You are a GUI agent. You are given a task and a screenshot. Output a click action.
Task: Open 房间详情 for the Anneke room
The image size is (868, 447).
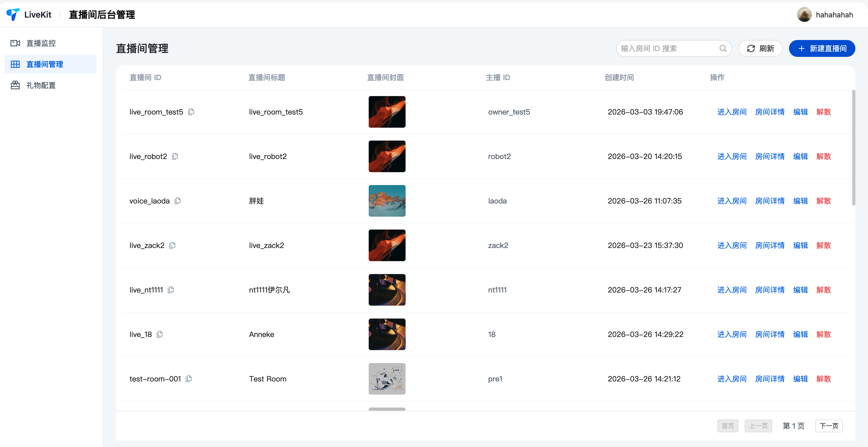pos(770,334)
